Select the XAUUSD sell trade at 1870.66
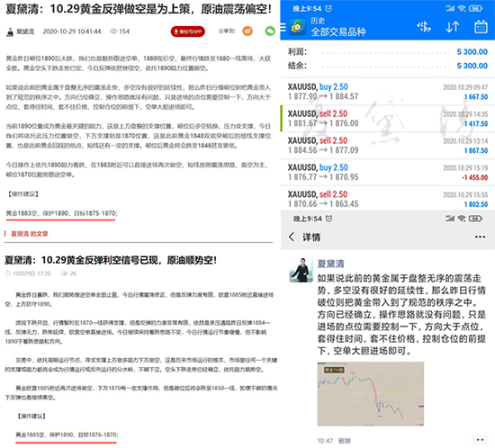The width and height of the screenshot is (495, 448). coord(387,199)
